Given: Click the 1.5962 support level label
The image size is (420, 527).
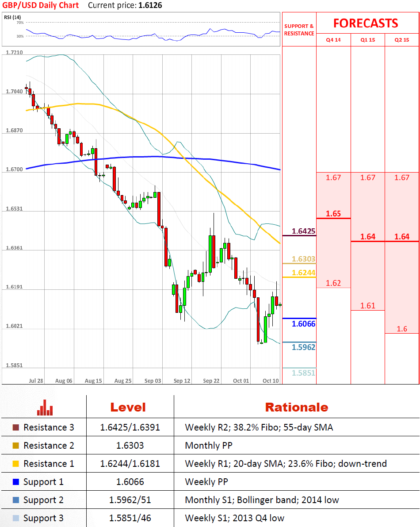Looking at the screenshot, I should click(x=303, y=347).
